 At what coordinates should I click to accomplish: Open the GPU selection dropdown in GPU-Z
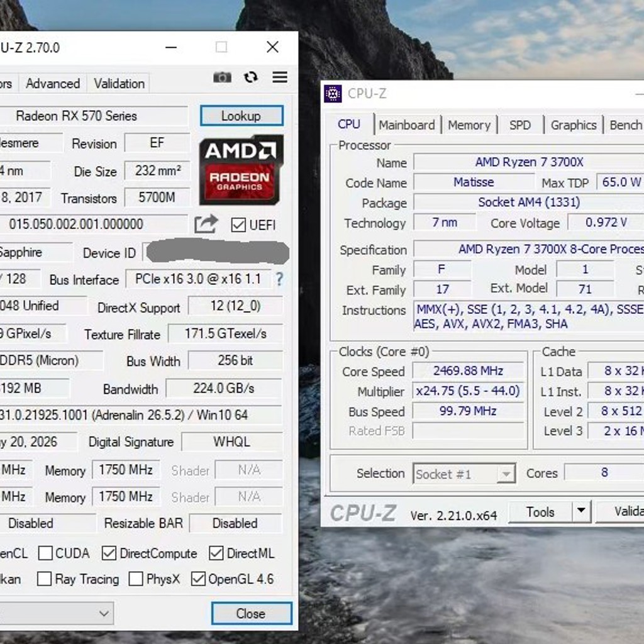point(57,613)
